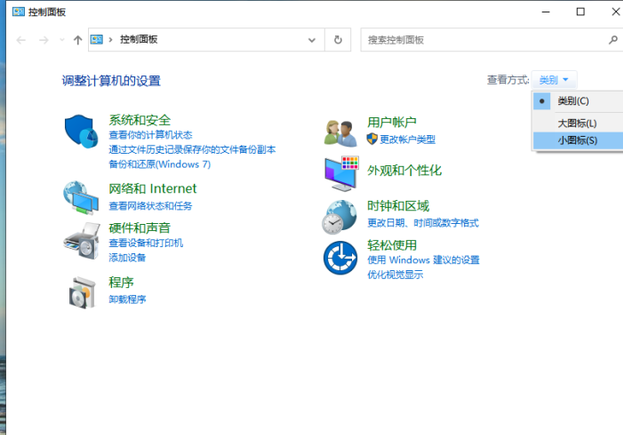Choose 小图标(S) in view menu

click(577, 140)
